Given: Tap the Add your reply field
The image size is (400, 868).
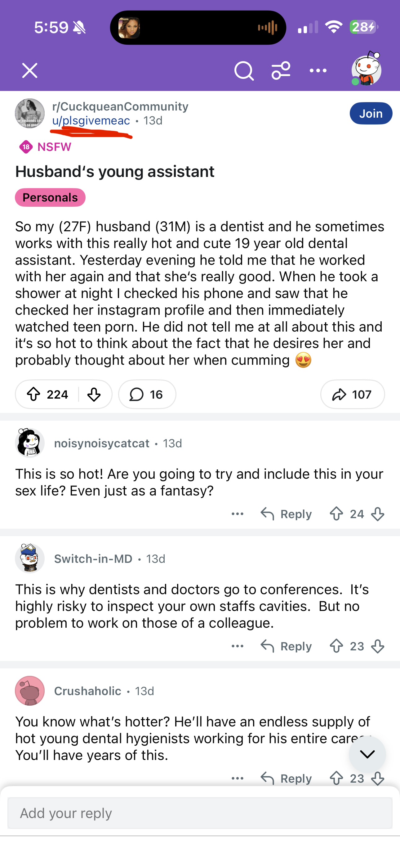Looking at the screenshot, I should coord(200,813).
